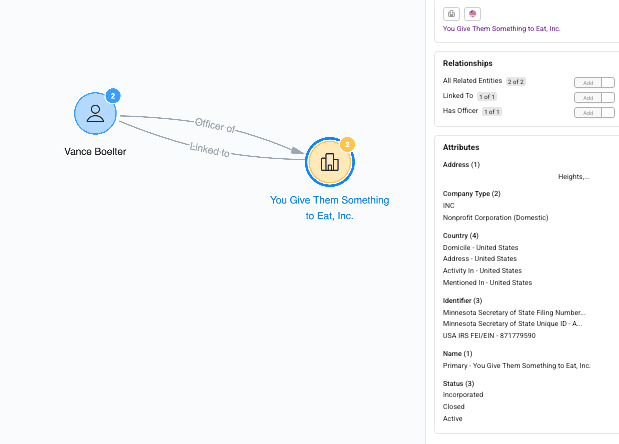Click the blue badge on Vance Boelter node
The width and height of the screenshot is (619, 444).
[x=113, y=95]
